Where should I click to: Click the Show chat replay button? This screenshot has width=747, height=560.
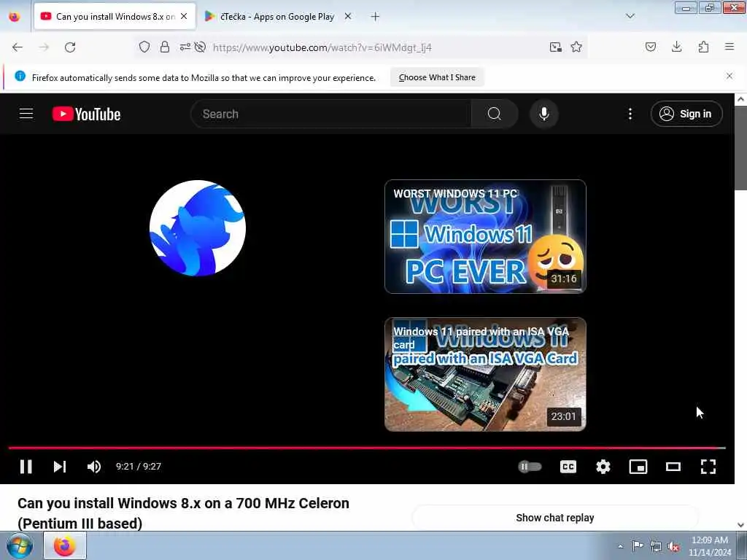[x=555, y=518]
